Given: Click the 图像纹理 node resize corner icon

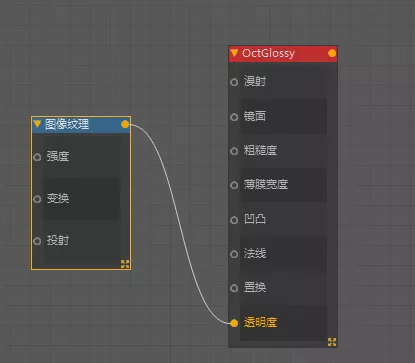Looking at the screenshot, I should point(125,264).
